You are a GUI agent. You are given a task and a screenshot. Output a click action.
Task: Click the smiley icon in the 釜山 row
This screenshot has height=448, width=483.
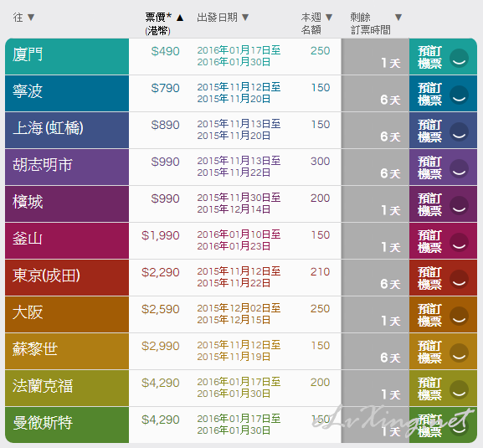point(459,242)
